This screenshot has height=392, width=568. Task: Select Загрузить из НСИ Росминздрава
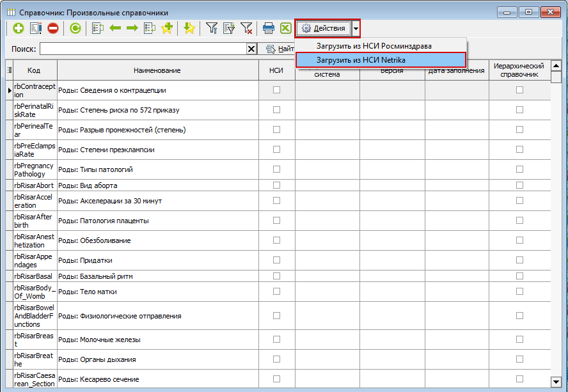click(x=374, y=46)
